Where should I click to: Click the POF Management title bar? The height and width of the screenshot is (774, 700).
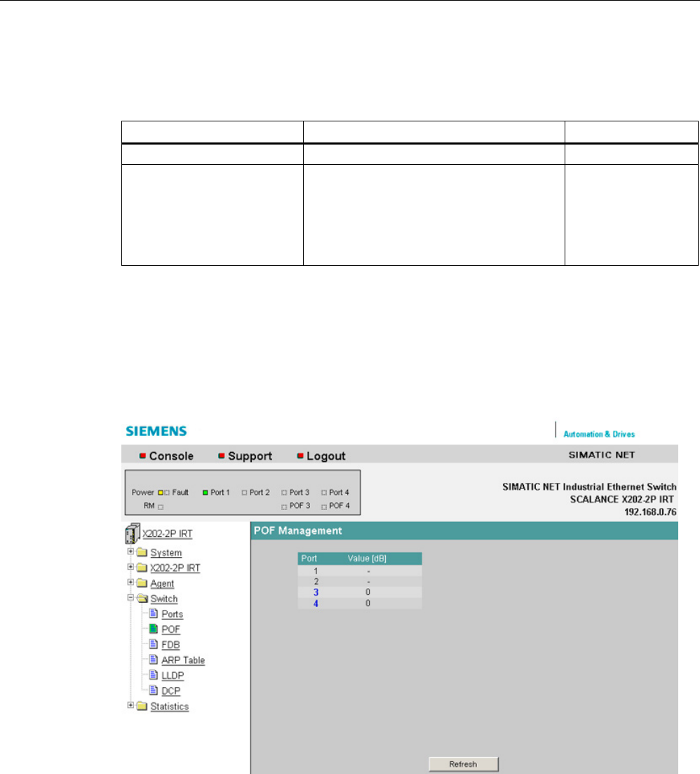[x=464, y=531]
